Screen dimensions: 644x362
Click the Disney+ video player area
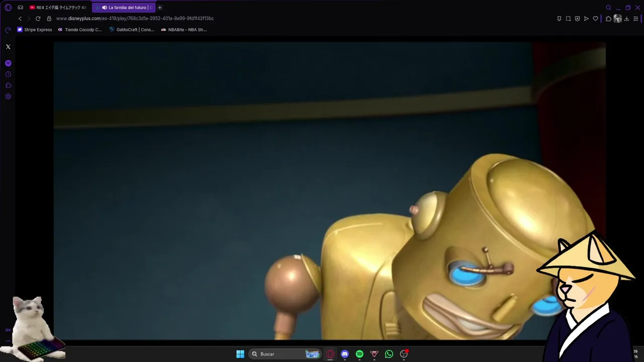pyautogui.click(x=330, y=191)
